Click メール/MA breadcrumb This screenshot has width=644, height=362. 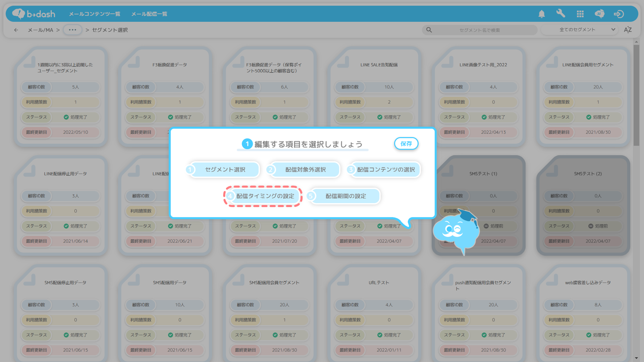[x=40, y=30]
